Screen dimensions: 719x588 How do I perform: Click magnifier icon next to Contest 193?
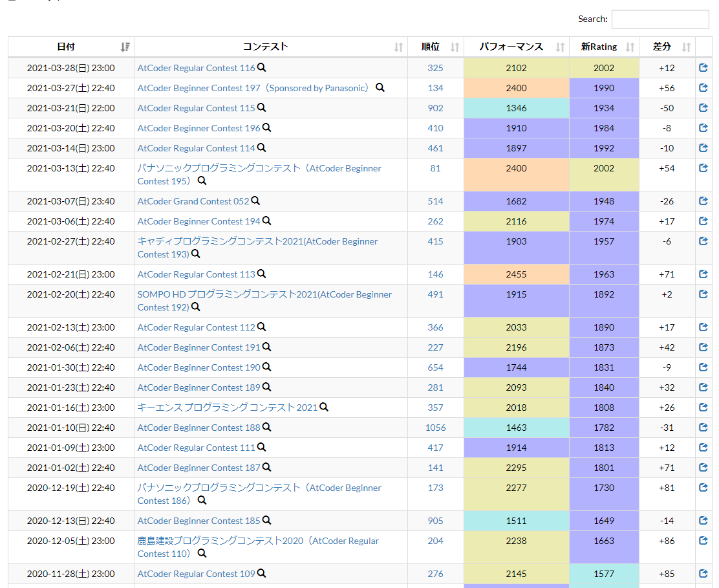[196, 254]
